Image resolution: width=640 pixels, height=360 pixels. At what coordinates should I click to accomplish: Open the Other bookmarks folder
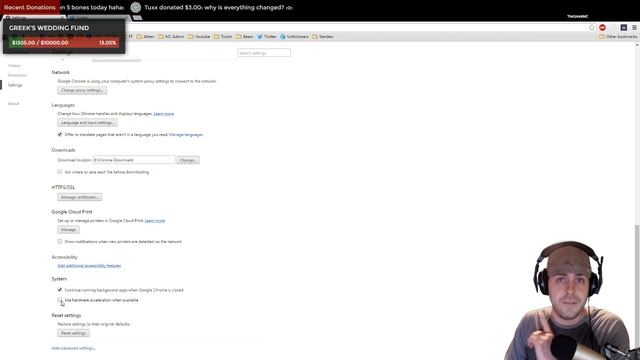[x=618, y=37]
